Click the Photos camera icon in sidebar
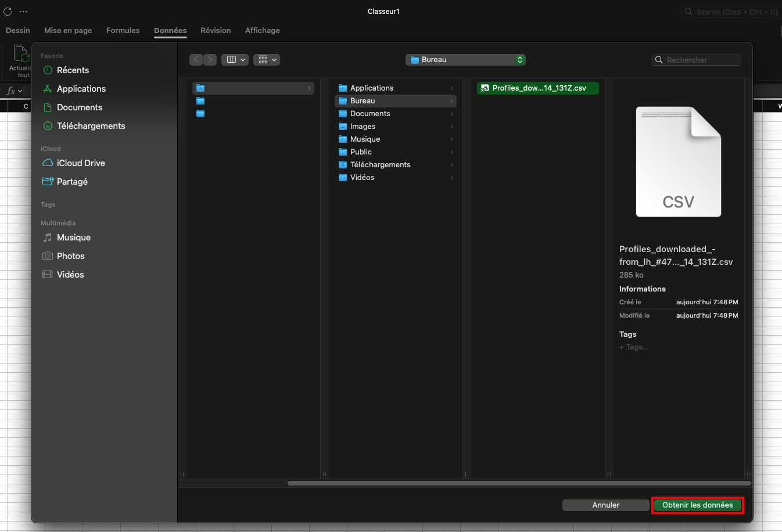 pyautogui.click(x=48, y=256)
